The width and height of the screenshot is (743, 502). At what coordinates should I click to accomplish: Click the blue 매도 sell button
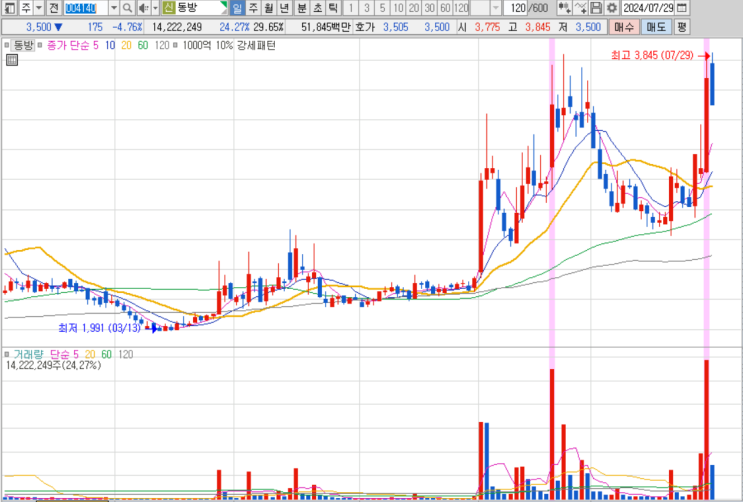pyautogui.click(x=656, y=27)
